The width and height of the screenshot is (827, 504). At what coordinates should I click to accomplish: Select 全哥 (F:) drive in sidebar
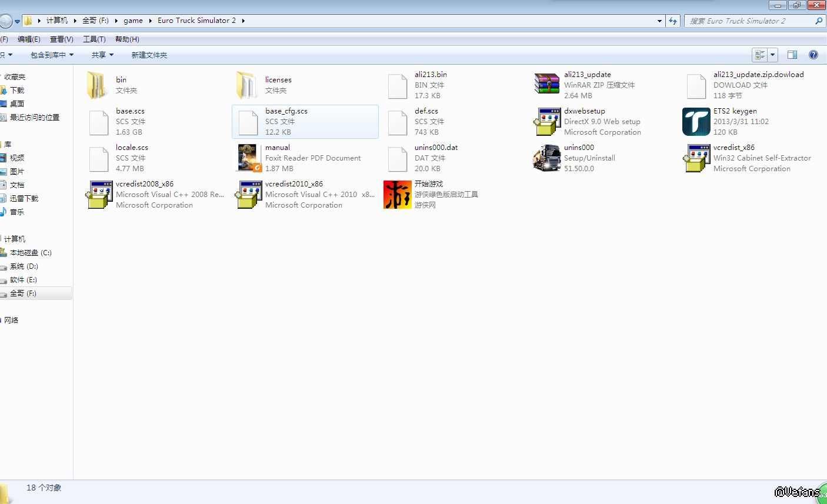[23, 293]
